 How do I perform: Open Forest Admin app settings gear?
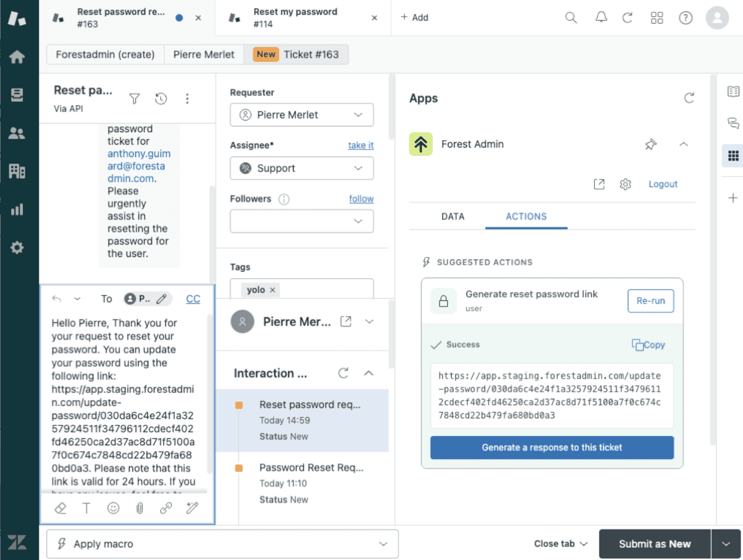point(625,184)
